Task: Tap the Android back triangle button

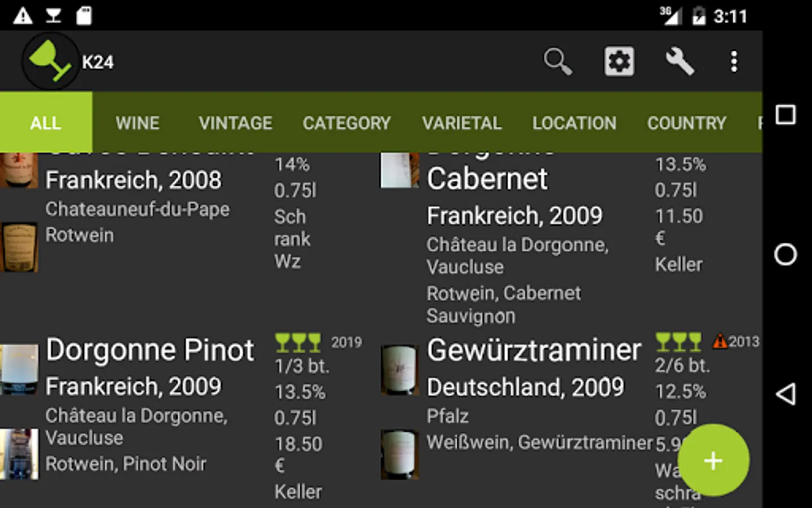Action: (785, 393)
